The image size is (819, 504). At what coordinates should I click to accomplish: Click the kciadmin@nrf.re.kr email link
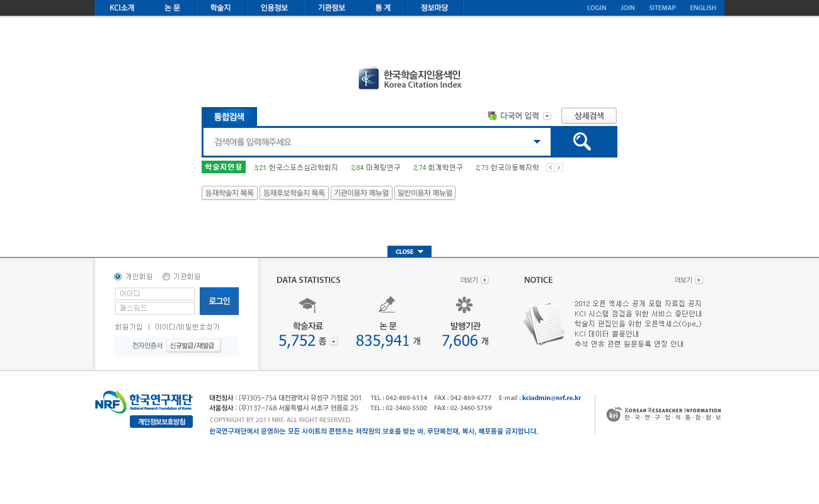click(x=551, y=398)
